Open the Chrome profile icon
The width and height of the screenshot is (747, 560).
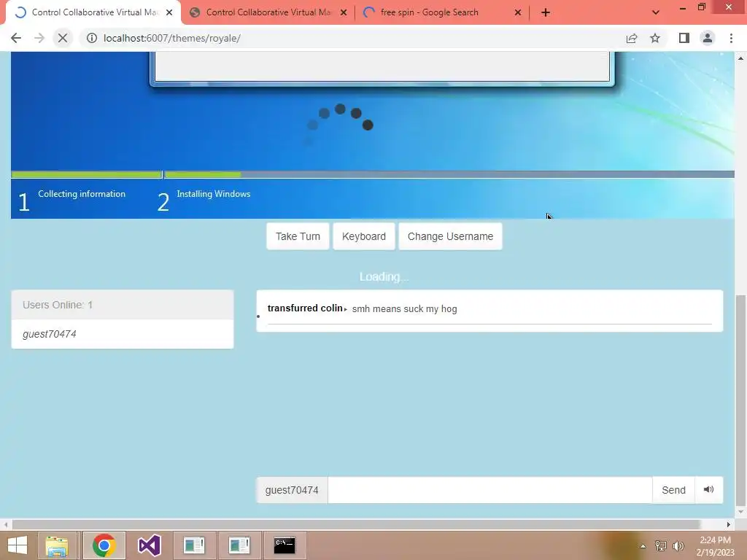point(708,38)
